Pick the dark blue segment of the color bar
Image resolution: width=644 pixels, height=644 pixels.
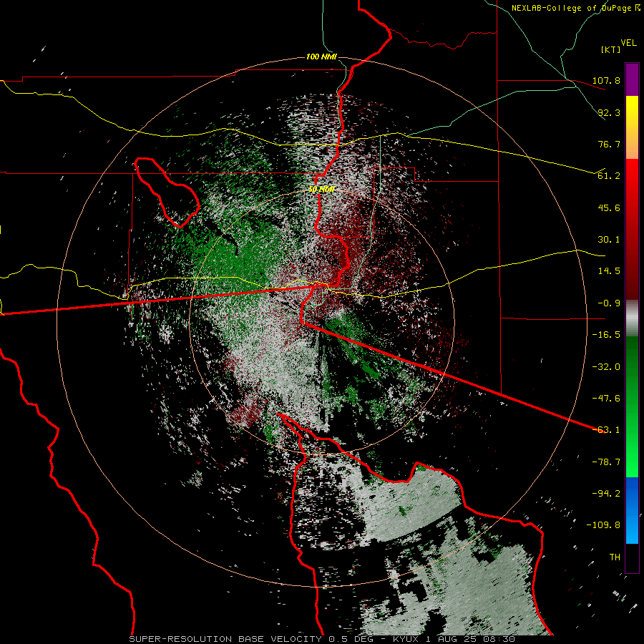[x=632, y=491]
